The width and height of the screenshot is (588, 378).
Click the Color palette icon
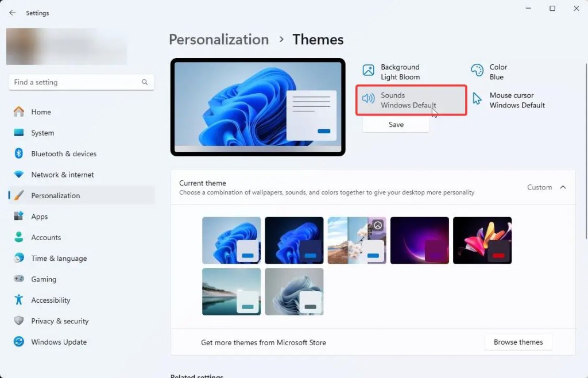pyautogui.click(x=477, y=70)
